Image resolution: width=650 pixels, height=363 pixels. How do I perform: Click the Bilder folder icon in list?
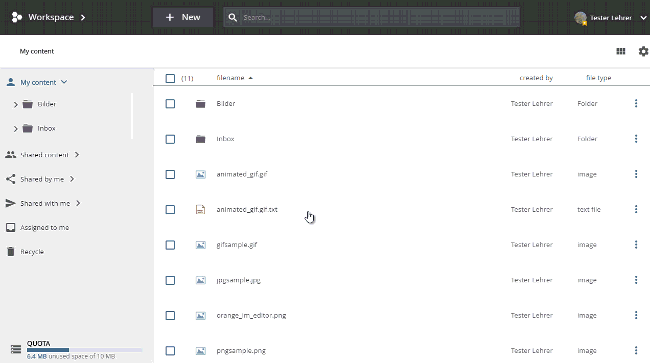pyautogui.click(x=201, y=104)
